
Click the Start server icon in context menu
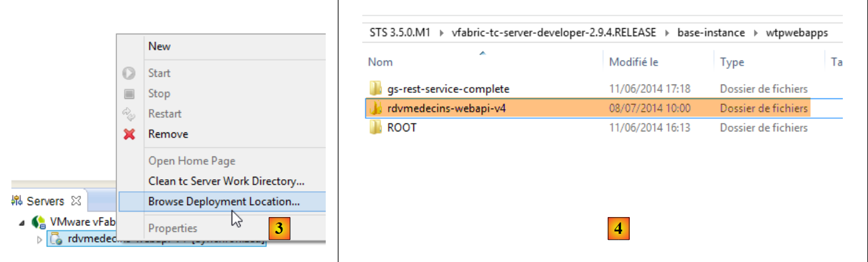coord(129,73)
